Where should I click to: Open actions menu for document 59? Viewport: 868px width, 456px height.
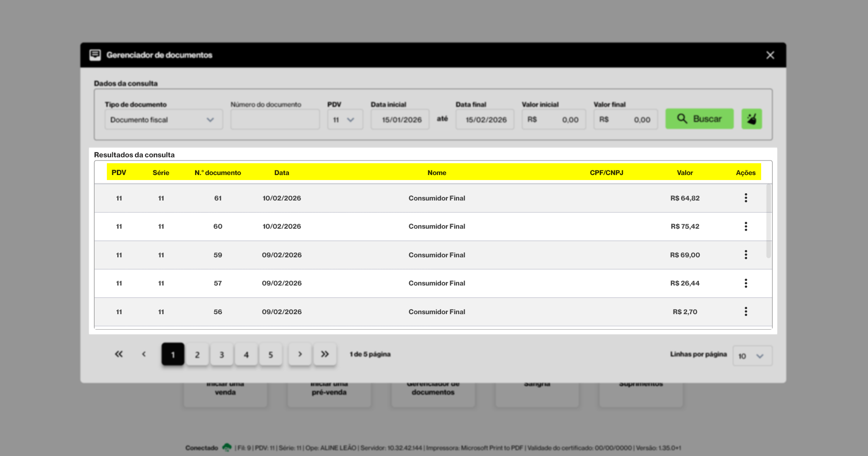coord(746,255)
